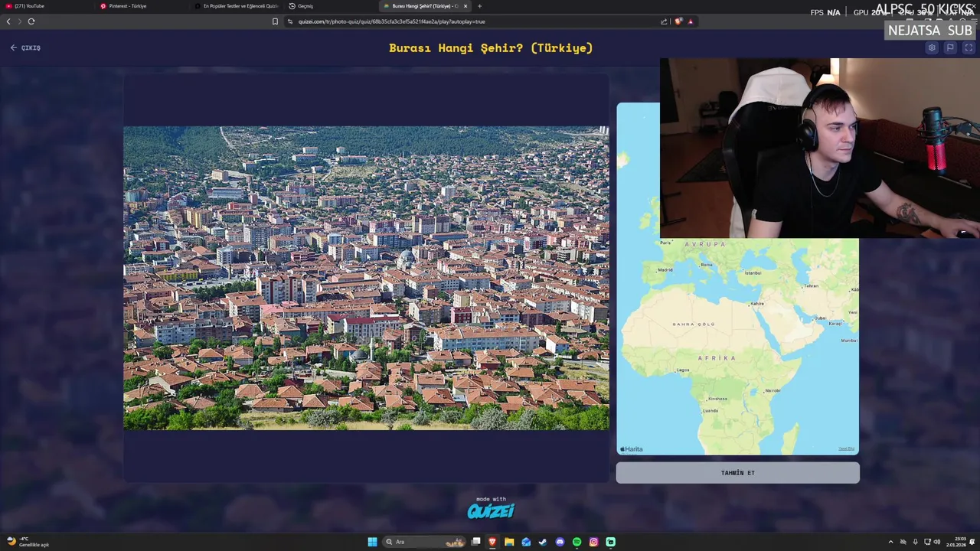Click the Tahran label on the map
This screenshot has height=551, width=980.
(812, 286)
